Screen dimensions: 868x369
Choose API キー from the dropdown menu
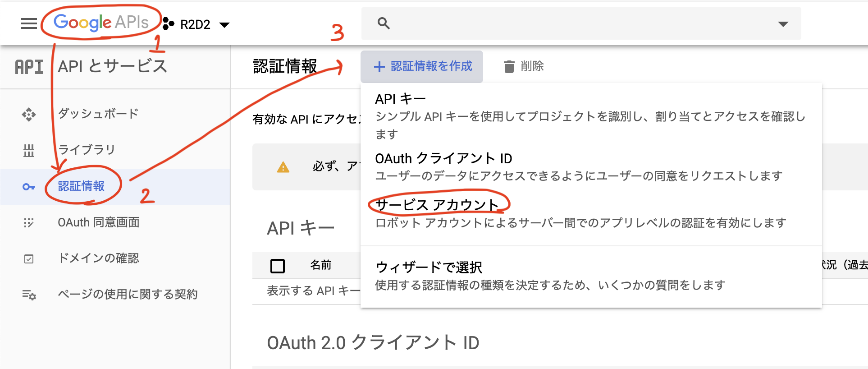tap(591, 116)
